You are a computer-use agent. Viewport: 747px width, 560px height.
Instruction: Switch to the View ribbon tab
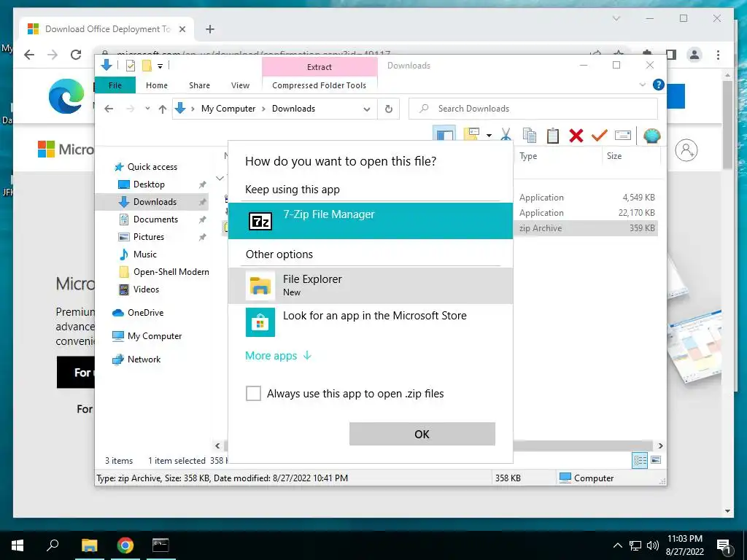240,85
